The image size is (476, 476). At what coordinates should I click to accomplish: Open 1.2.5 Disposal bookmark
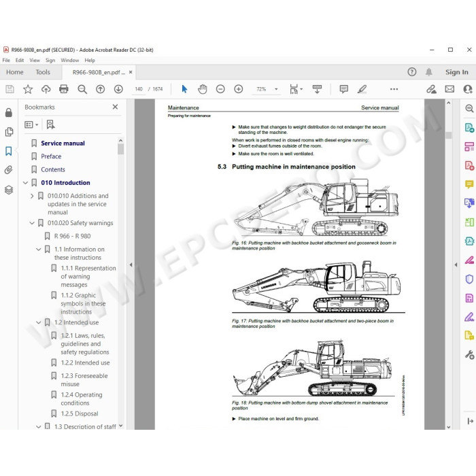click(80, 413)
